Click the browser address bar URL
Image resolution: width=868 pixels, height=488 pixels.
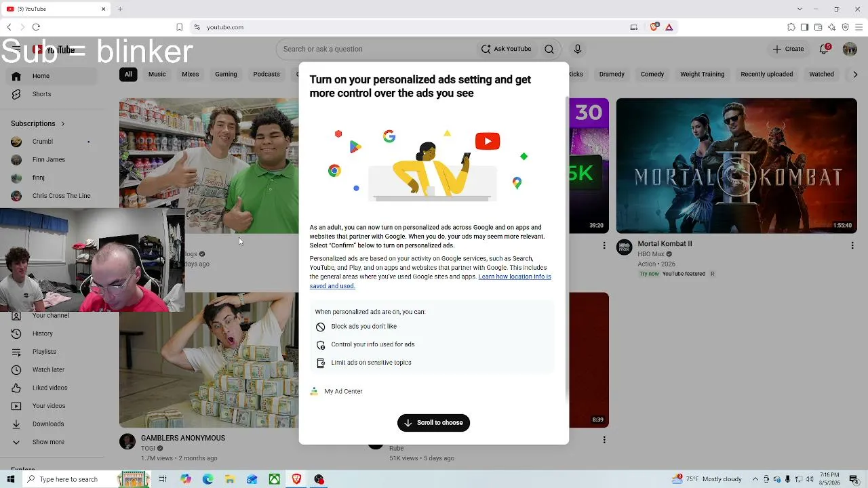click(x=225, y=27)
